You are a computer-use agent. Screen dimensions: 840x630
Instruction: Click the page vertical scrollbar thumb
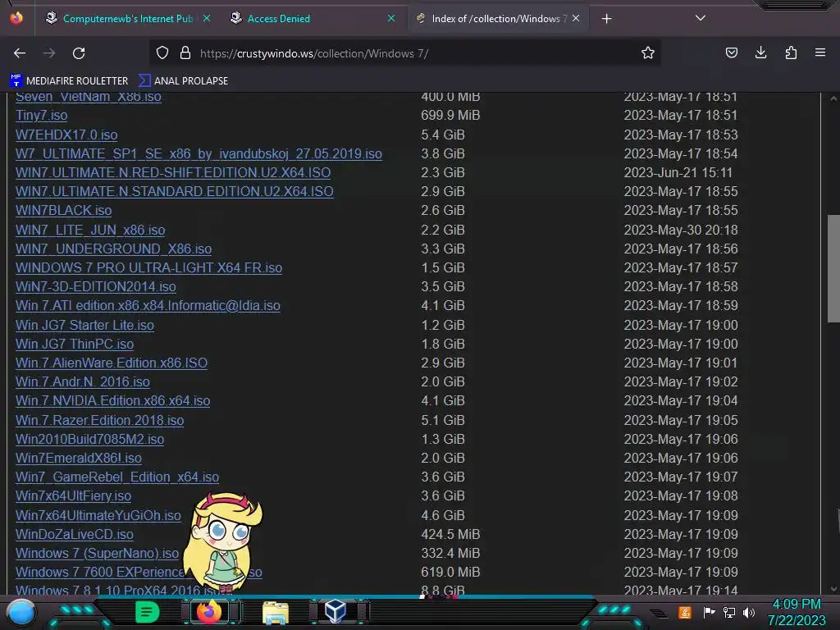pos(833,269)
